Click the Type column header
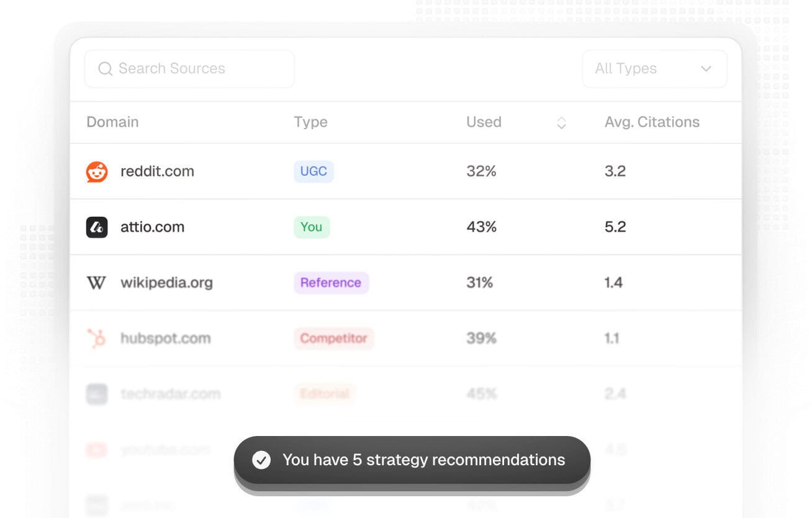The image size is (812, 518). 310,122
